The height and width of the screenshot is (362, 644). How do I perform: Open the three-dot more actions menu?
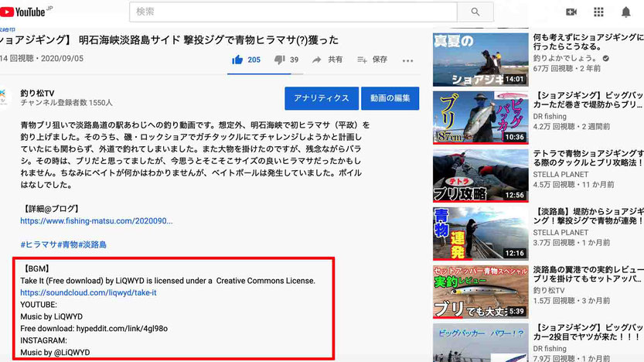[x=408, y=60]
